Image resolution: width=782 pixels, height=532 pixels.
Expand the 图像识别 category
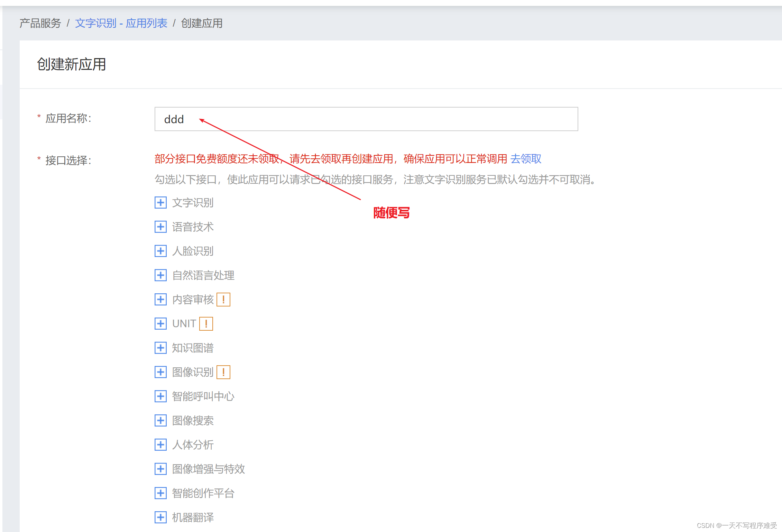point(160,372)
